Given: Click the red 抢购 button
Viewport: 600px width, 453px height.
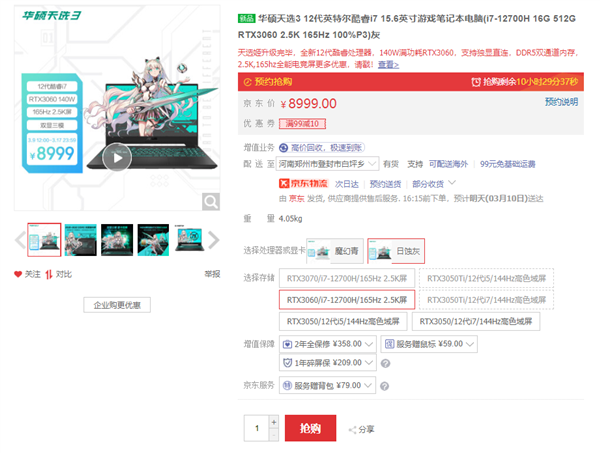Looking at the screenshot, I should coord(310,428).
